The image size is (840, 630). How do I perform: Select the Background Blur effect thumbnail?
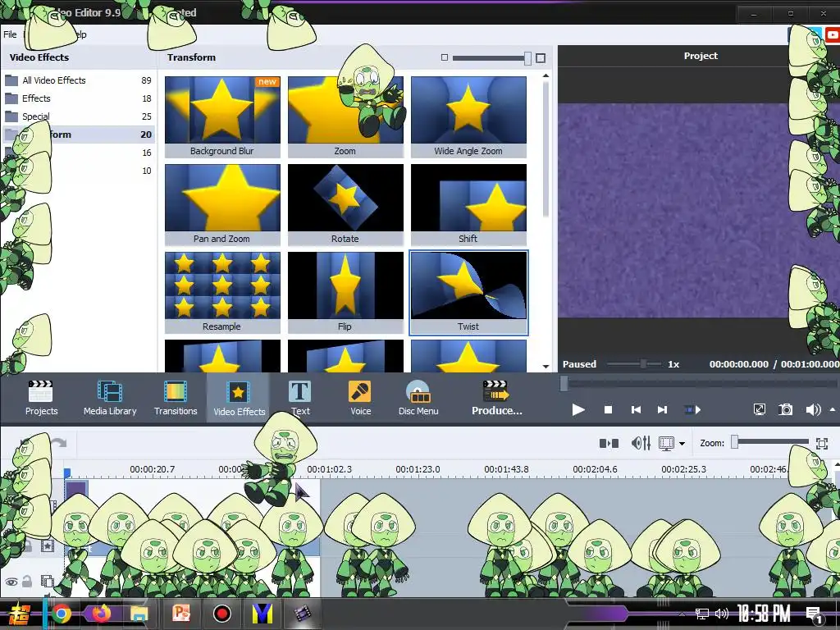point(222,116)
